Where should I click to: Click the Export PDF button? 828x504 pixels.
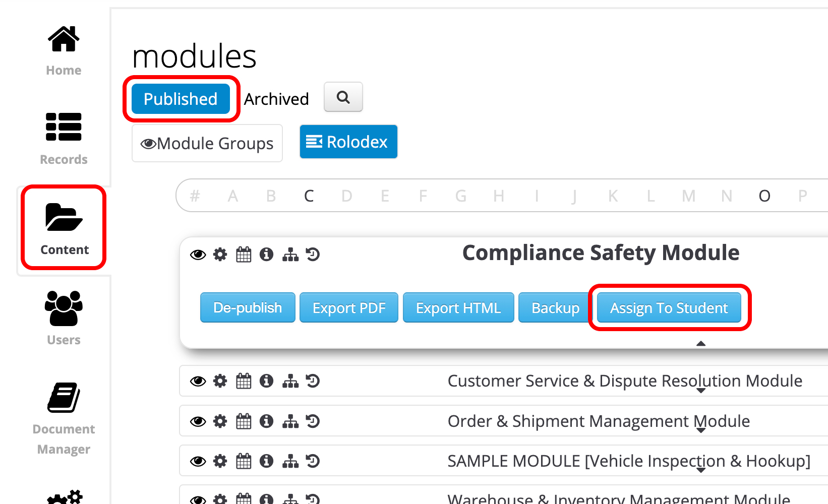click(349, 307)
